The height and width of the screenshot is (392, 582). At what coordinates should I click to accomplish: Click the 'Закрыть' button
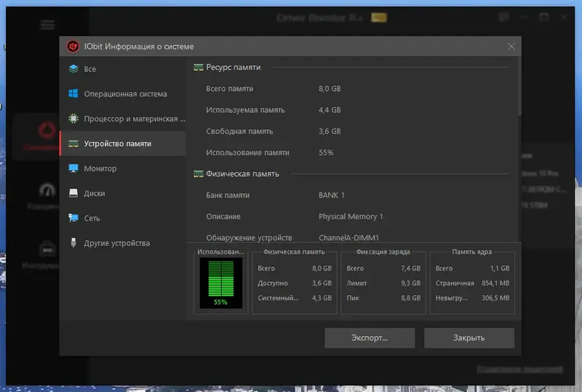(469, 337)
